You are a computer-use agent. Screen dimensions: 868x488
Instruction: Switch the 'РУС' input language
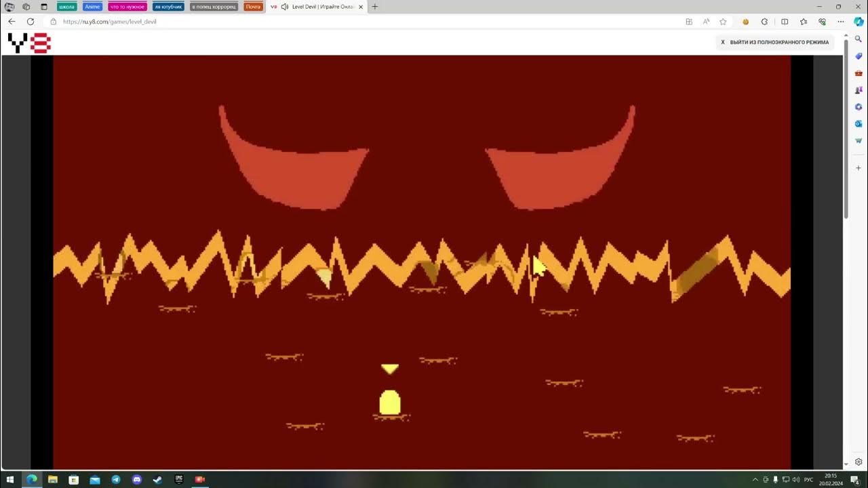pos(808,480)
